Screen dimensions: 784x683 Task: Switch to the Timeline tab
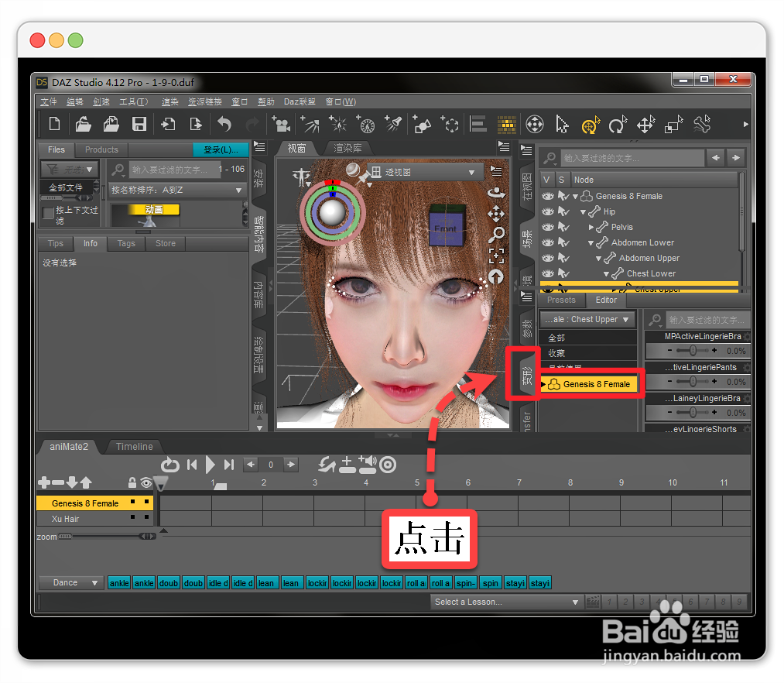click(x=135, y=446)
